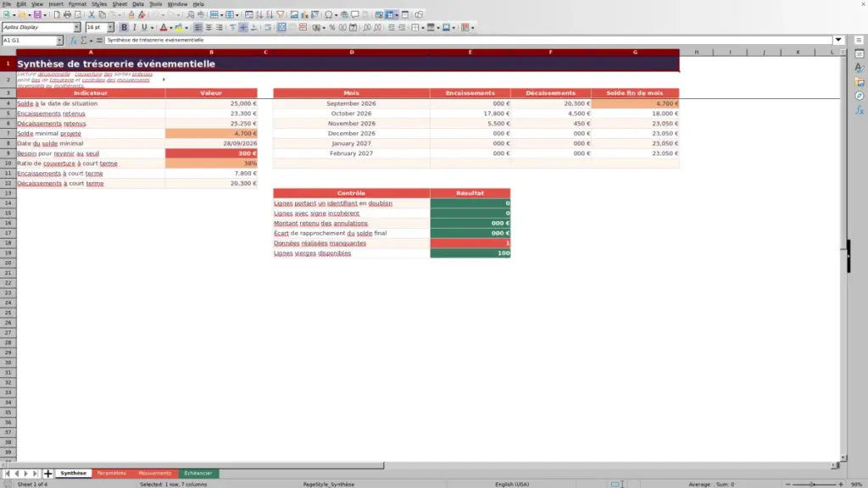Image resolution: width=868 pixels, height=488 pixels.
Task: Insert a chart via toolbar icon
Action: pyautogui.click(x=304, y=14)
